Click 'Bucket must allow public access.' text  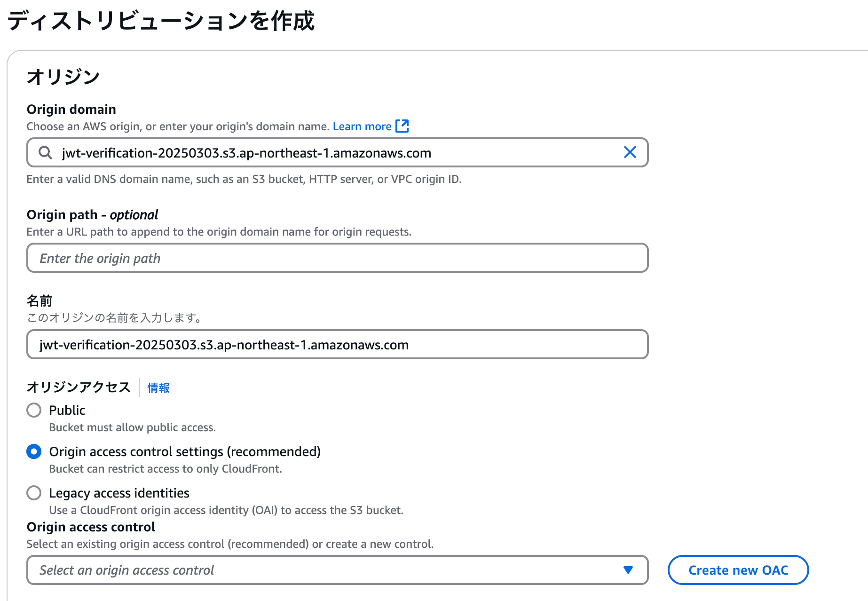pos(133,427)
